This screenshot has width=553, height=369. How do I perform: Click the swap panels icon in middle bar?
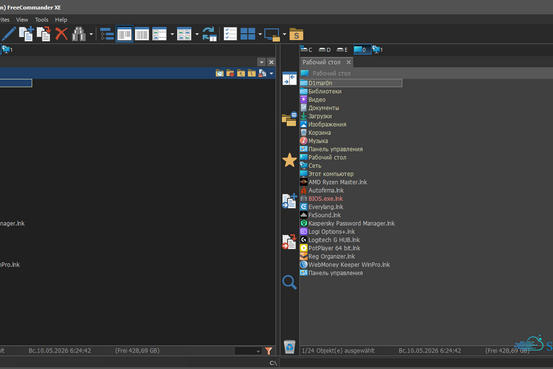(290, 78)
